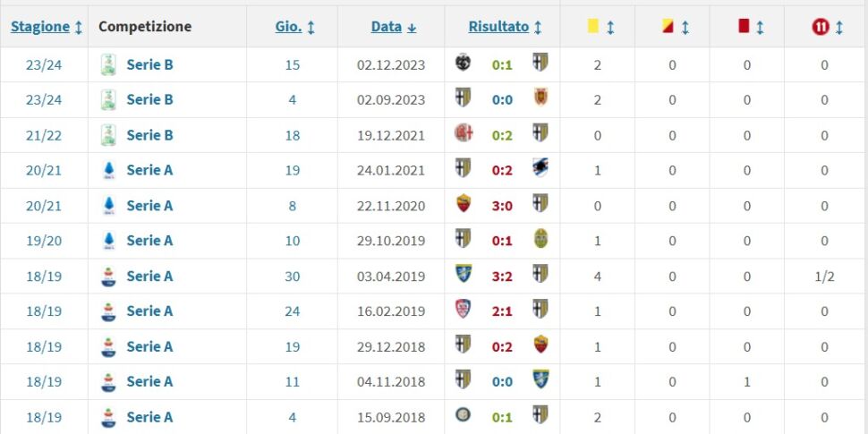Sort the table by the Data header
The height and width of the screenshot is (434, 868).
pyautogui.click(x=387, y=27)
